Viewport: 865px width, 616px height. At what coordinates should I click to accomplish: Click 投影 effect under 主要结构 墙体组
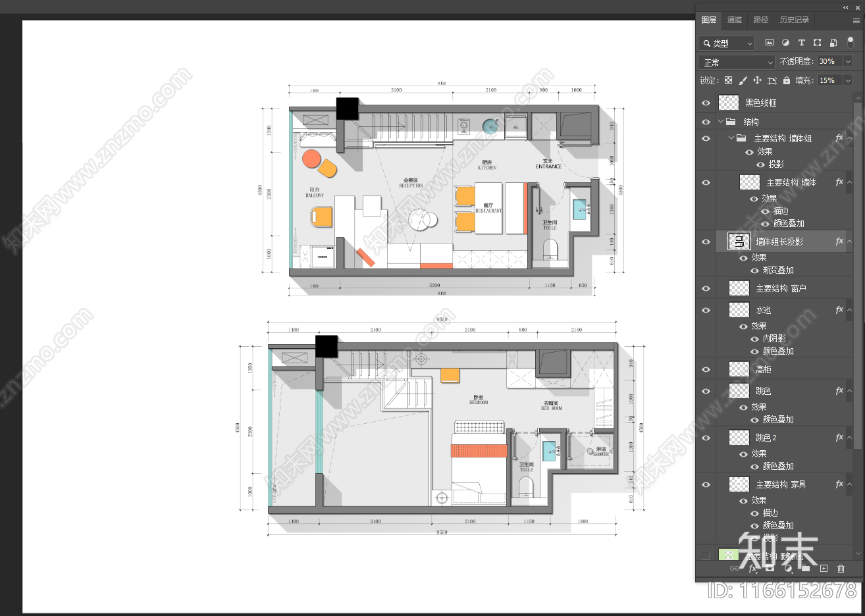tap(776, 165)
